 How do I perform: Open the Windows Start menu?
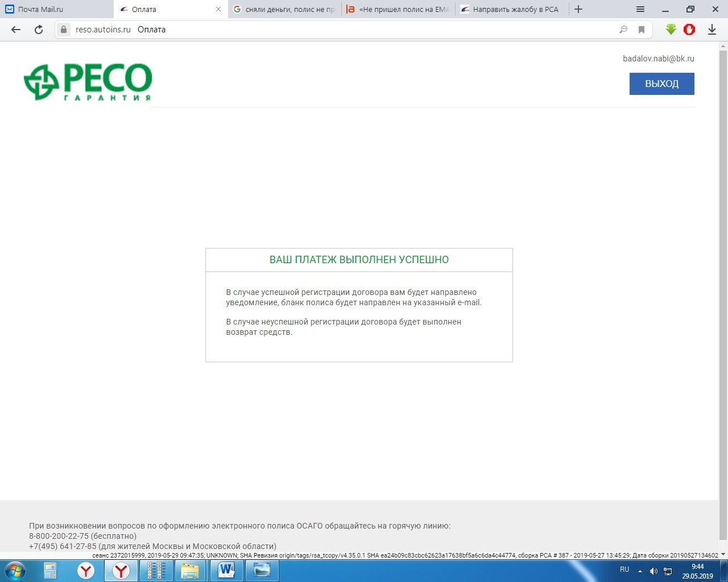[x=15, y=570]
